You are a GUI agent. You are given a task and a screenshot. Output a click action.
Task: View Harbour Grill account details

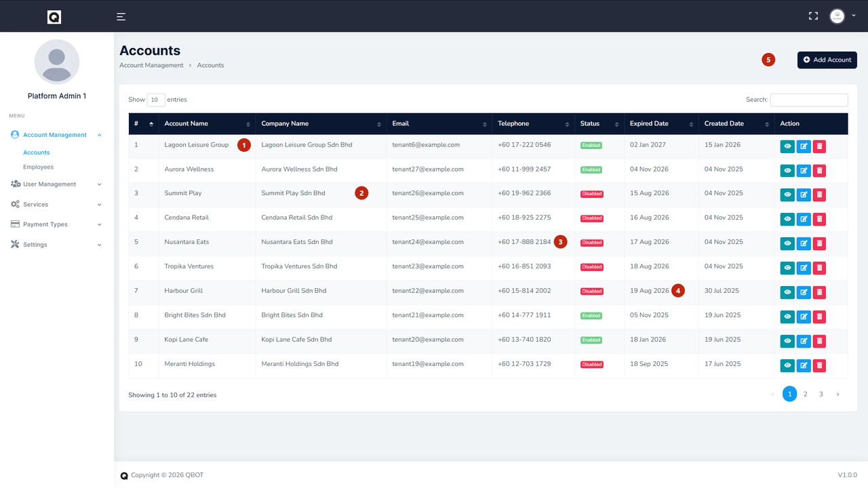787,293
